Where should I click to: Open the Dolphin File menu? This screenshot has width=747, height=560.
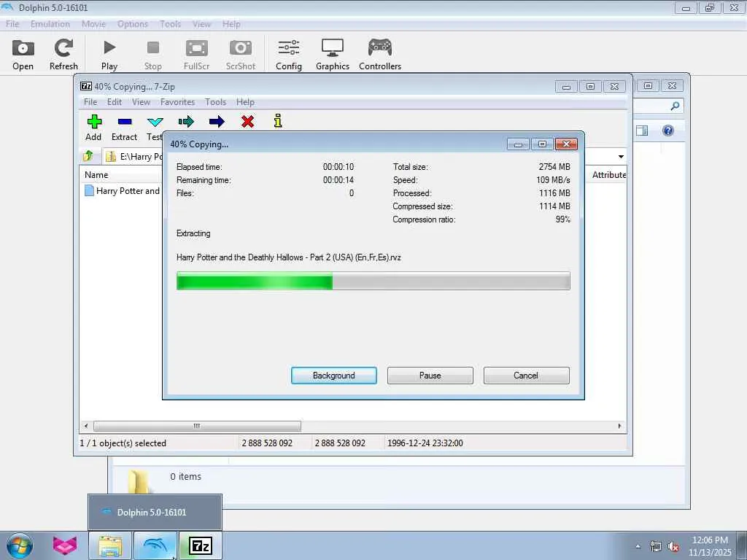point(12,24)
